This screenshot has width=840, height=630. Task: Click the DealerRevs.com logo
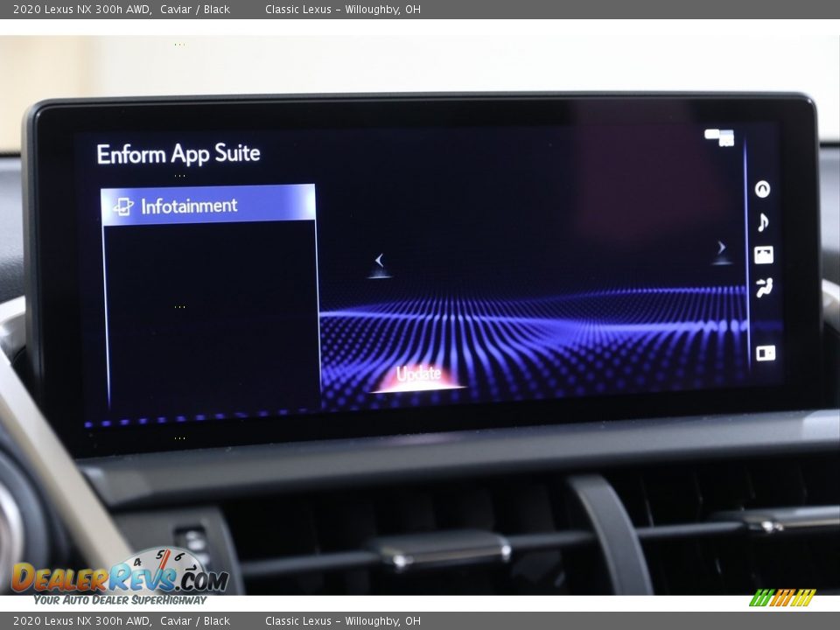click(120, 577)
